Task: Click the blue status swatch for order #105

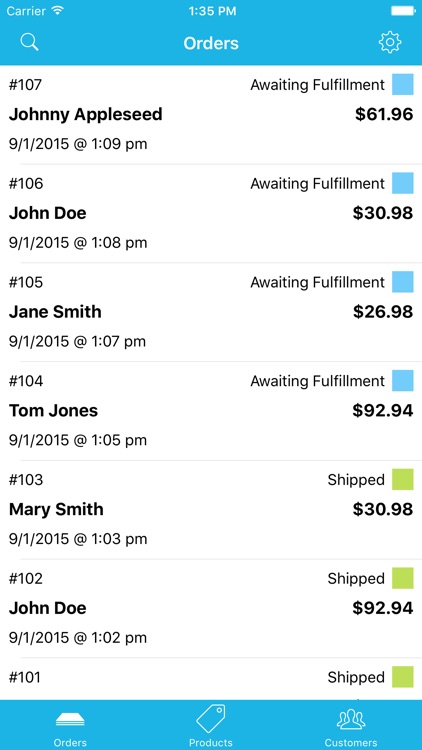Action: [x=403, y=282]
